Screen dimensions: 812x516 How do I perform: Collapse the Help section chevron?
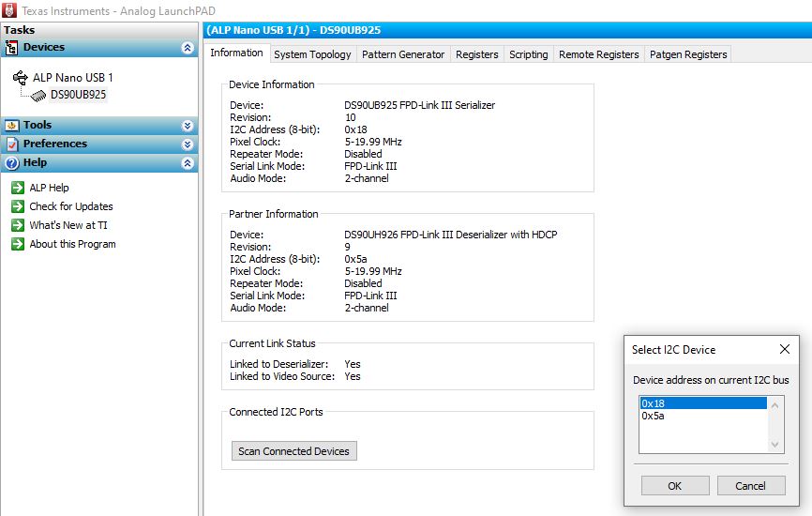tap(188, 163)
